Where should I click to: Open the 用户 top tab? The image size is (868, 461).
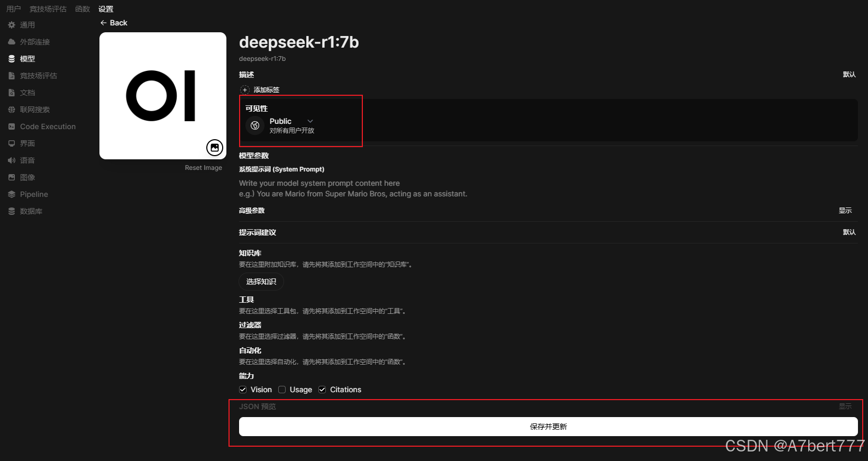[14, 9]
